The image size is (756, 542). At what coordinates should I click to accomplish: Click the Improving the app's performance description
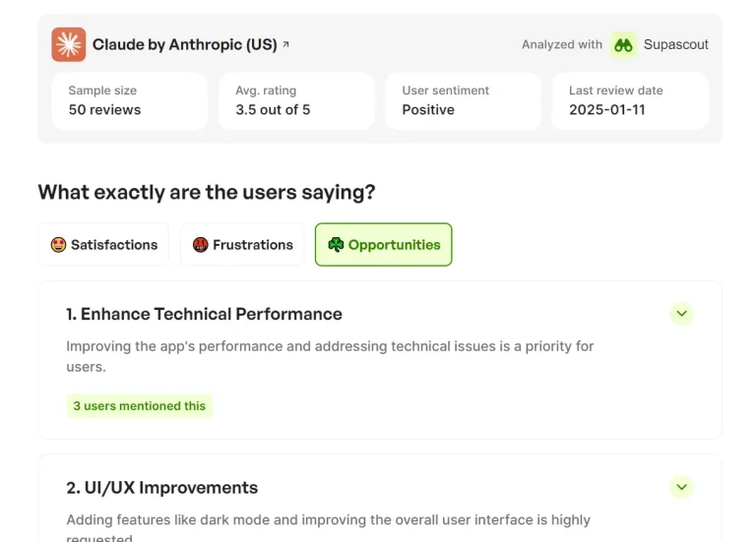pyautogui.click(x=330, y=356)
